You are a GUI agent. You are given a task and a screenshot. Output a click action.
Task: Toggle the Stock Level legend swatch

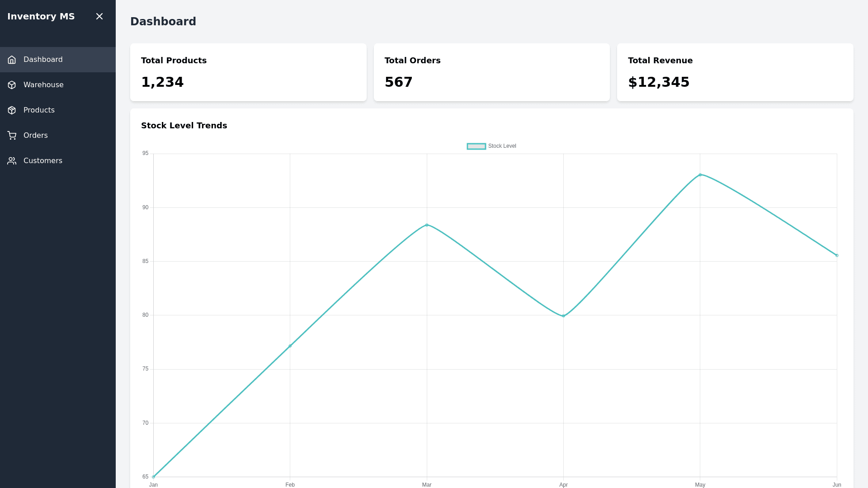[x=476, y=146]
